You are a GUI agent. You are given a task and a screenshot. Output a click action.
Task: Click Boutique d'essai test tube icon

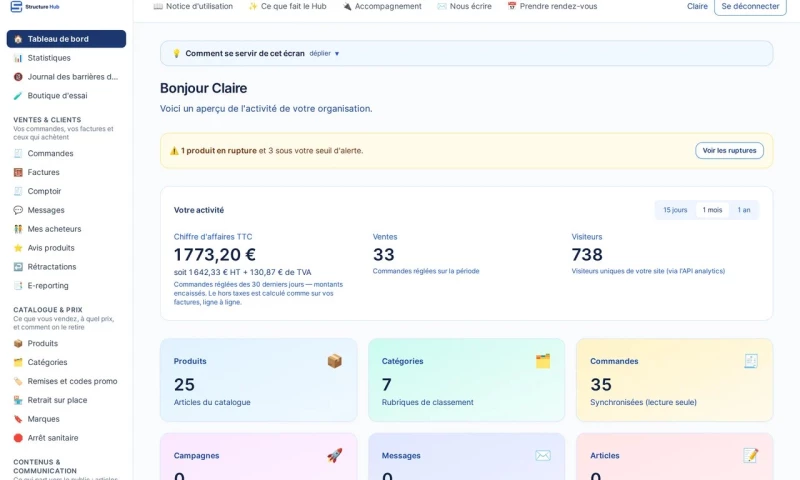pos(18,95)
